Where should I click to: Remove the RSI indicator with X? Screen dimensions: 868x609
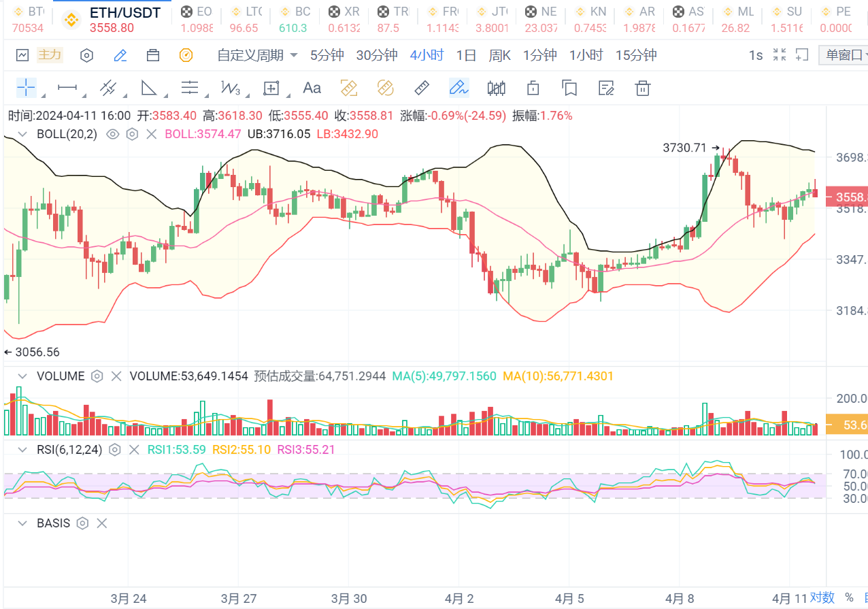pyautogui.click(x=134, y=450)
